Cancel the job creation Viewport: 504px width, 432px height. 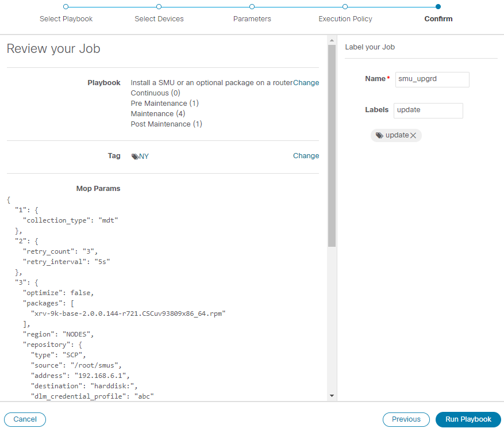[25, 419]
